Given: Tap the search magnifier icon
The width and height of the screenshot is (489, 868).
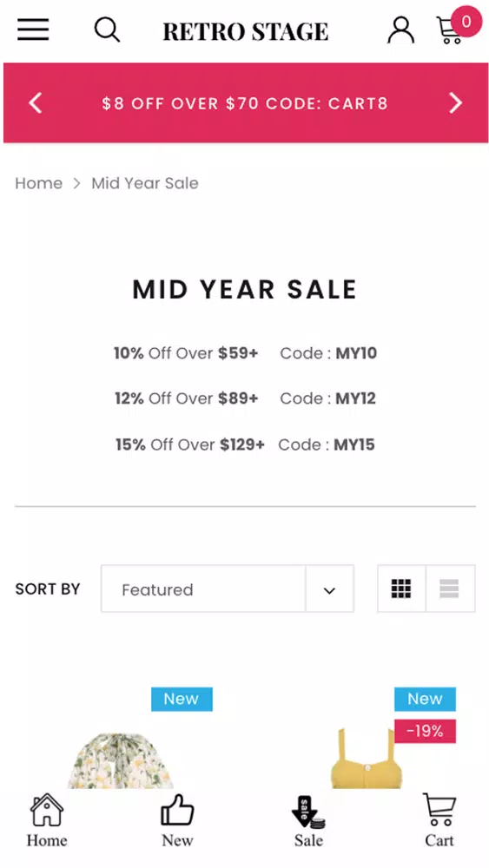Looking at the screenshot, I should coord(107,30).
